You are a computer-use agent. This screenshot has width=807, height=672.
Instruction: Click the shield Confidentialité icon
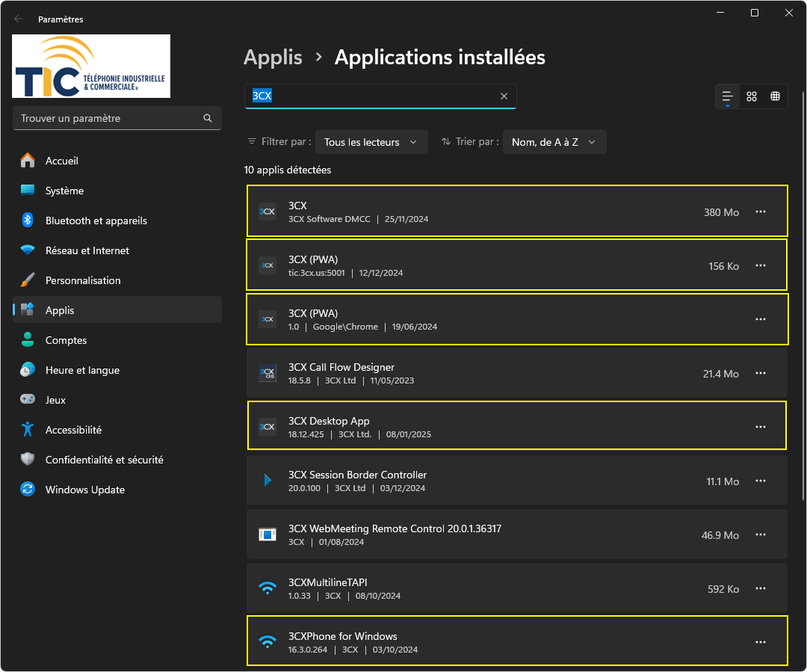(28, 459)
